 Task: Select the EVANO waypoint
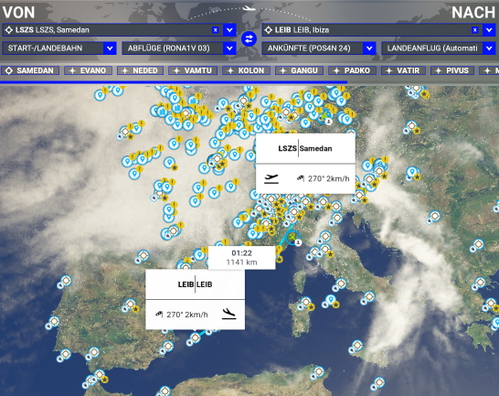[x=88, y=70]
